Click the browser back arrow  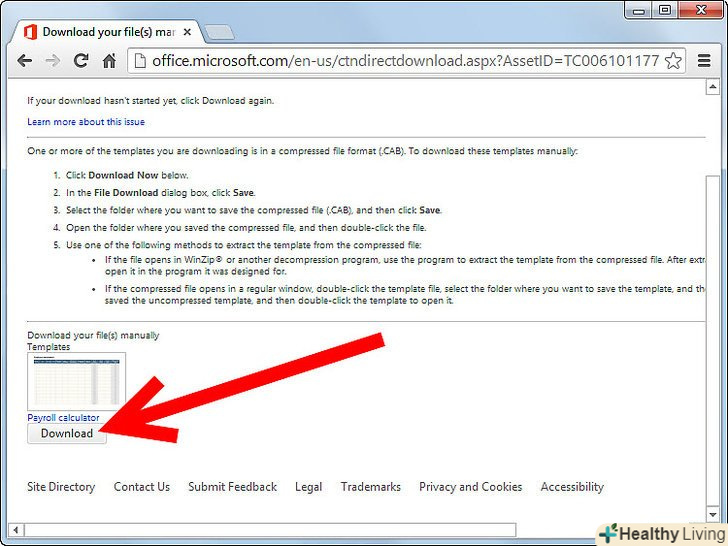25,61
